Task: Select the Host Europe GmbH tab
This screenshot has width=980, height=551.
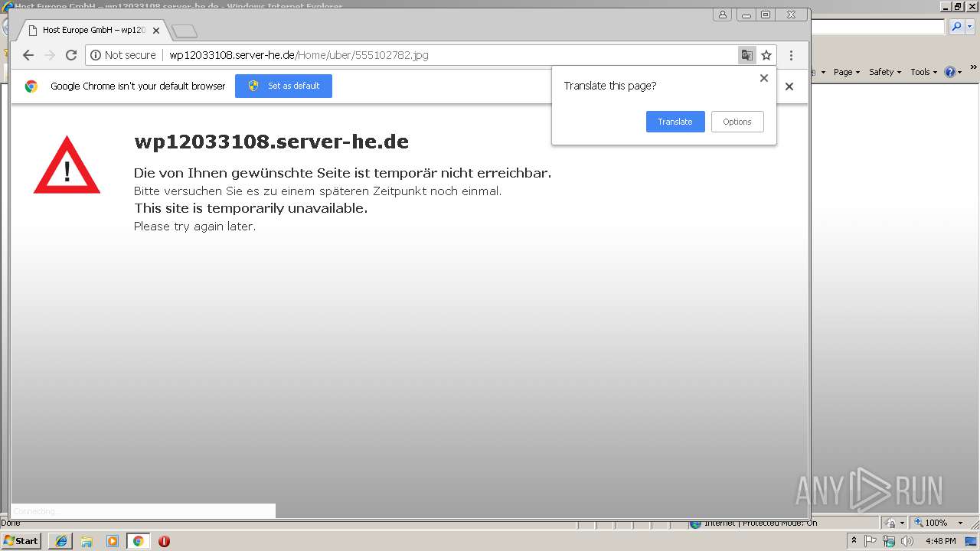Action: pos(93,31)
